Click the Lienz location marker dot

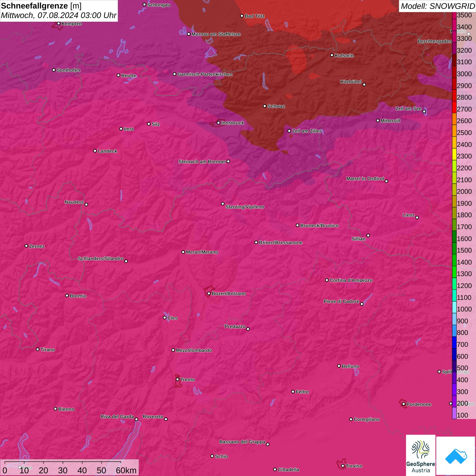pyautogui.click(x=417, y=217)
